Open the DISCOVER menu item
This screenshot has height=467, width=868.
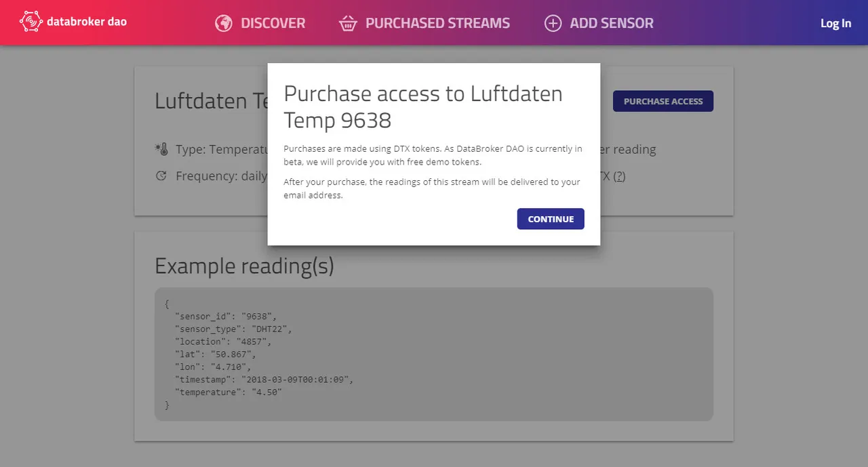tap(273, 23)
